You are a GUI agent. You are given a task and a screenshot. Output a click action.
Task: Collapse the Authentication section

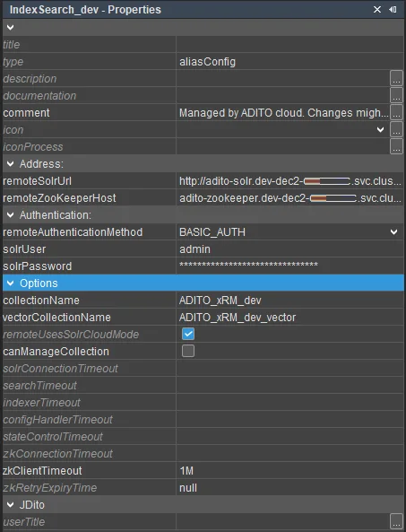pyautogui.click(x=11, y=215)
